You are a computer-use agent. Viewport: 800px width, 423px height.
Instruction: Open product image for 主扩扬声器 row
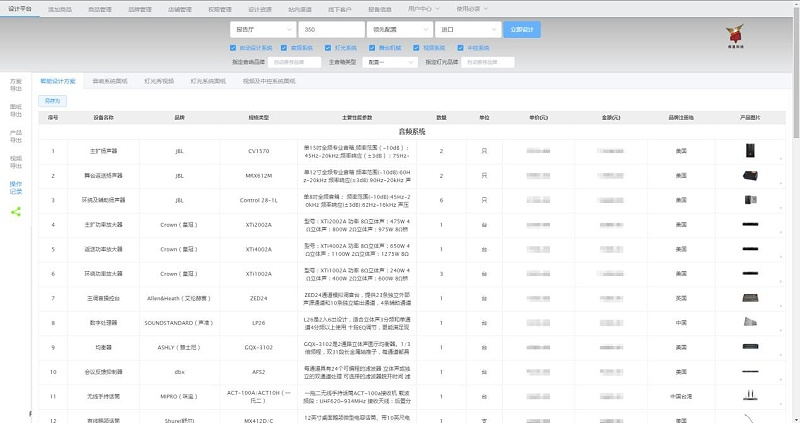pyautogui.click(x=750, y=151)
